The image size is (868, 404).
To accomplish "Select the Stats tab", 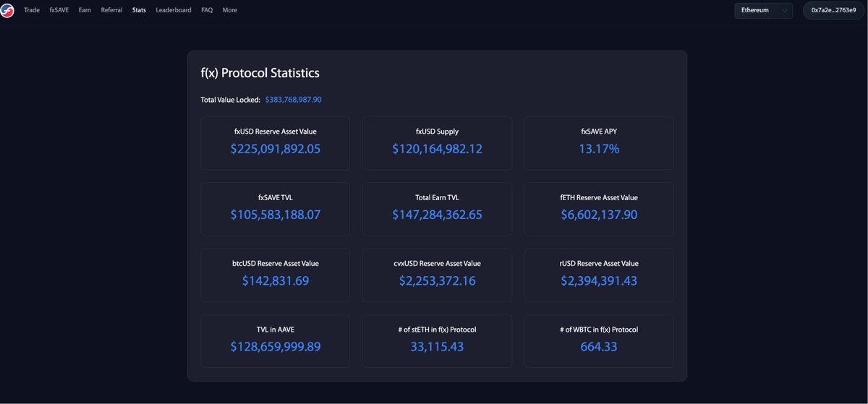I will click(x=139, y=11).
